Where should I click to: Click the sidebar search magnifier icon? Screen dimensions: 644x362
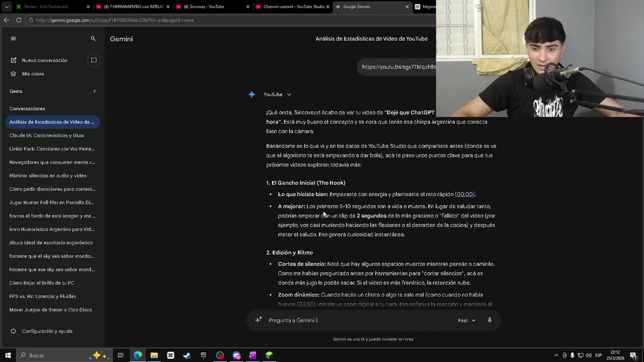(93, 39)
